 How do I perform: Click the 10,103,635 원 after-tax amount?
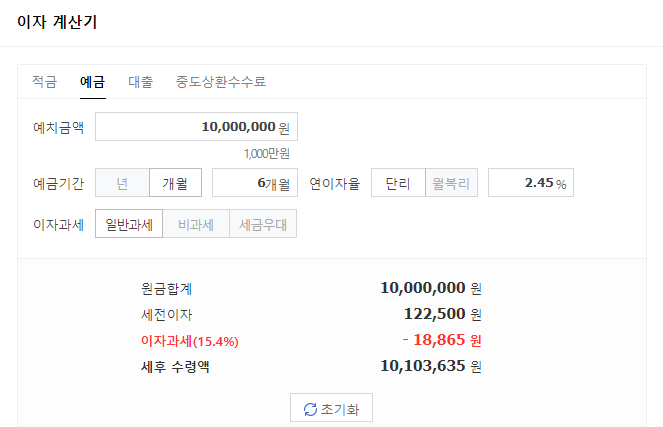(431, 366)
